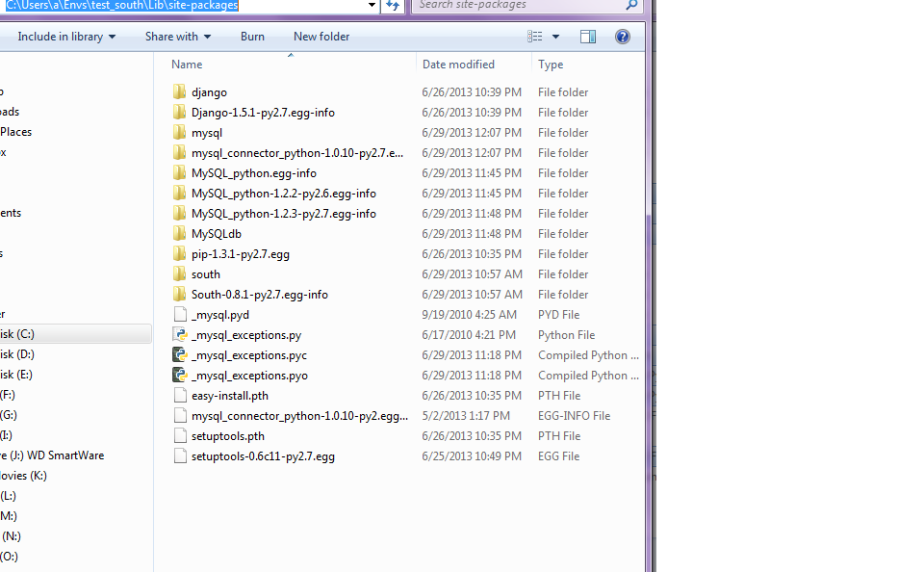The width and height of the screenshot is (924, 572).
Task: Click the _mysql.pyd file icon
Action: 180,314
